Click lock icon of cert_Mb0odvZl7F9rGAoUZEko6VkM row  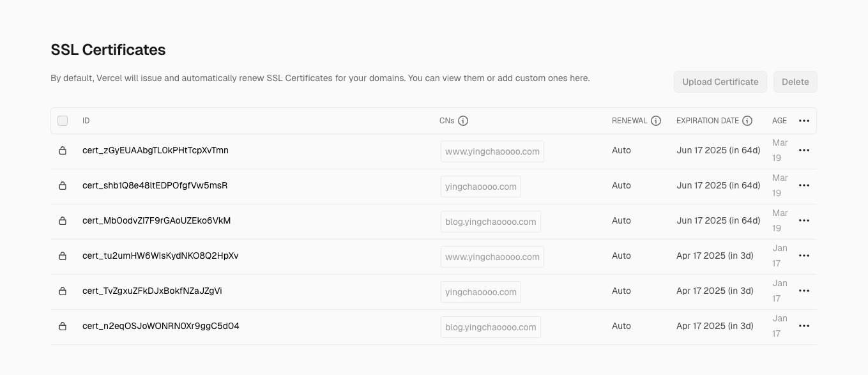[x=63, y=221]
